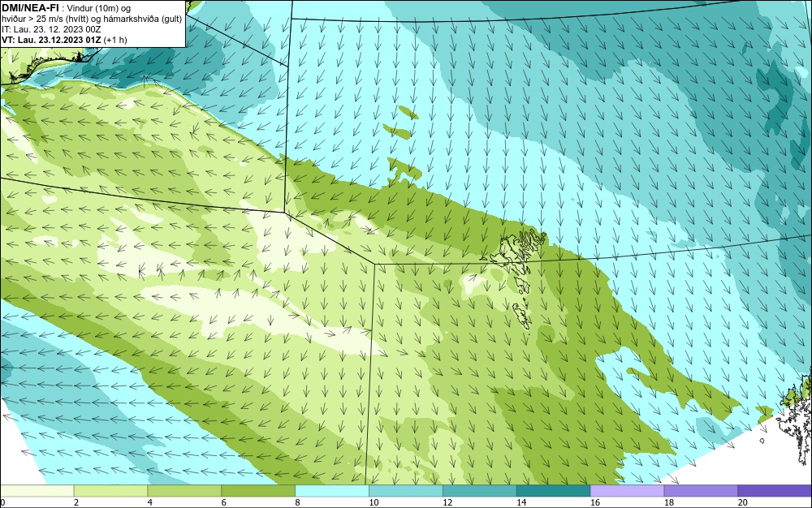The height and width of the screenshot is (508, 812).
Task: Pick the olive green 6–8 m/s legend swatch
Action: pos(258,491)
